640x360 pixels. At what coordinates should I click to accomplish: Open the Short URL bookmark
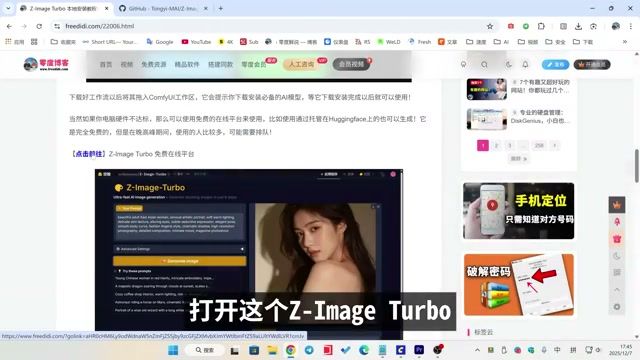110,42
